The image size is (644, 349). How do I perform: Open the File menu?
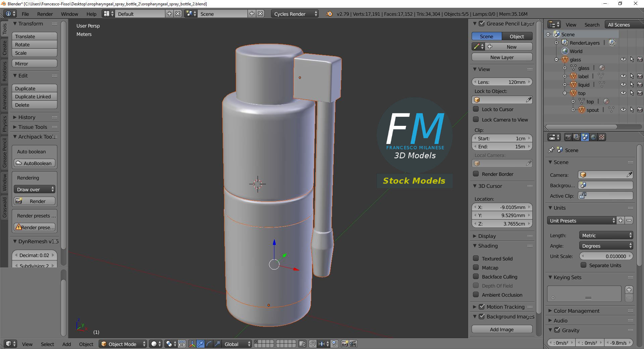click(x=25, y=14)
